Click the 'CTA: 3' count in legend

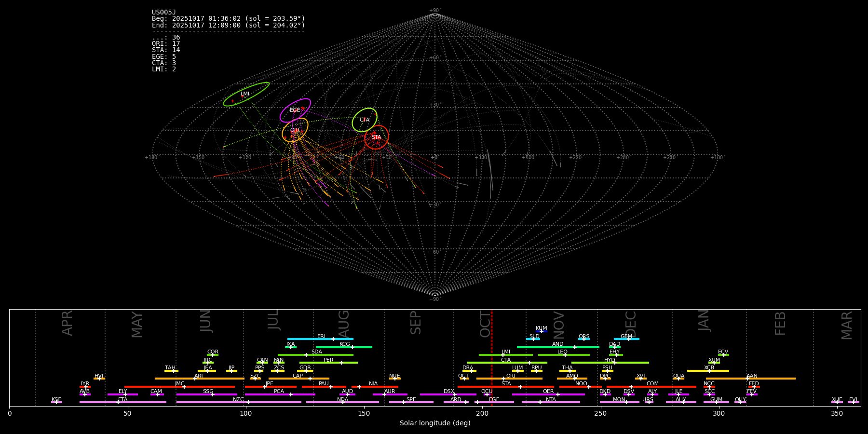pyautogui.click(x=164, y=63)
